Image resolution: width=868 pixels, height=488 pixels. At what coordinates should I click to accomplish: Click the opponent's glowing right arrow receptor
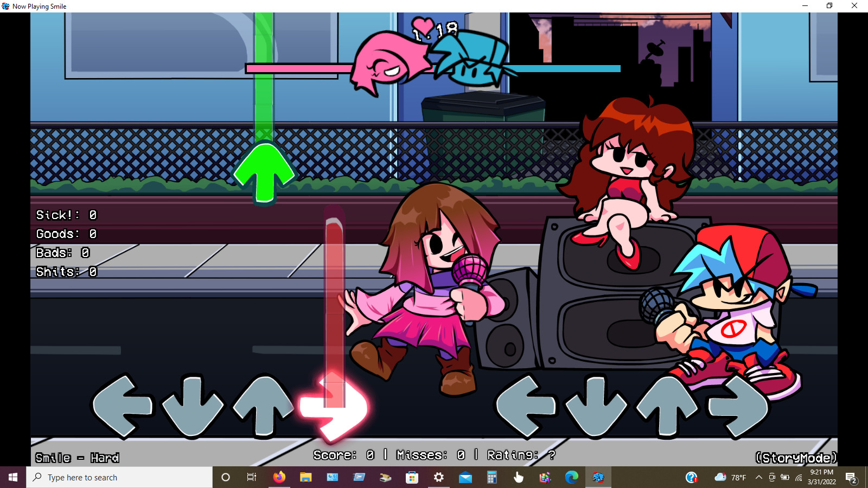[333, 407]
